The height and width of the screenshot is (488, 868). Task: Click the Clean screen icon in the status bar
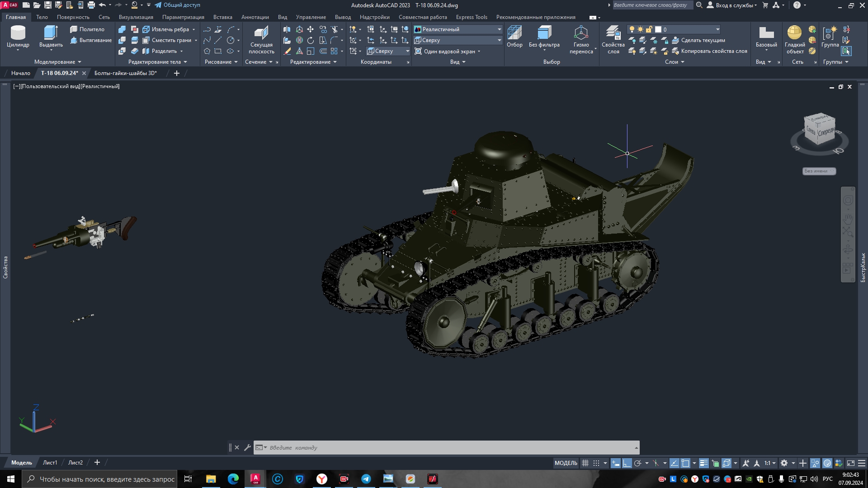tap(850, 463)
